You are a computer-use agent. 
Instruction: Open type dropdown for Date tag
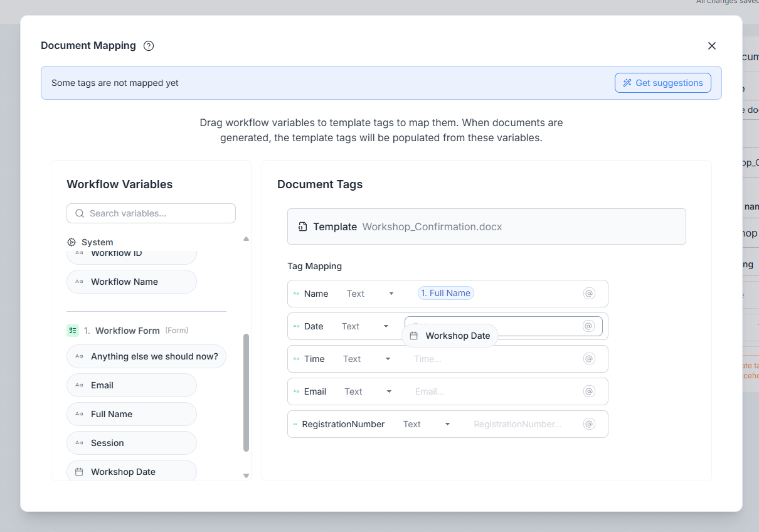[x=365, y=326]
